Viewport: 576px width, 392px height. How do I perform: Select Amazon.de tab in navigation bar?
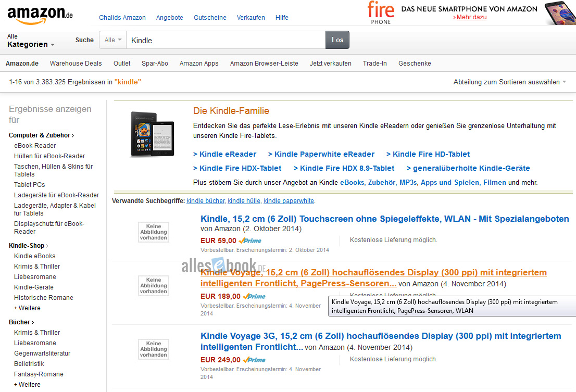click(22, 64)
